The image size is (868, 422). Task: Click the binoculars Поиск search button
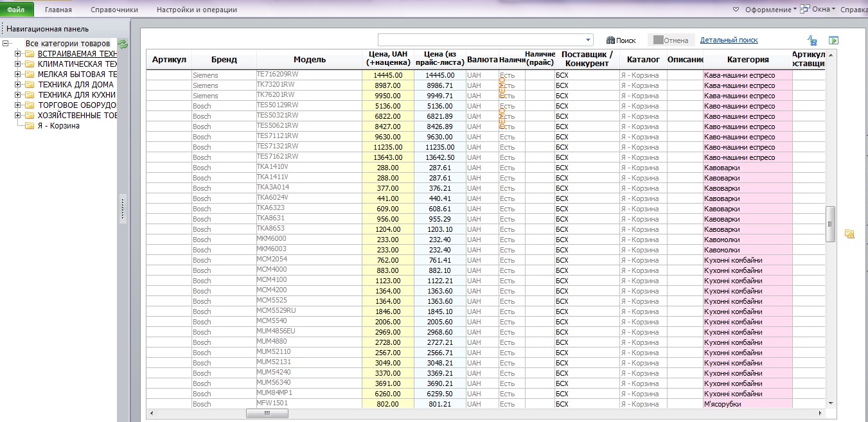click(x=621, y=40)
